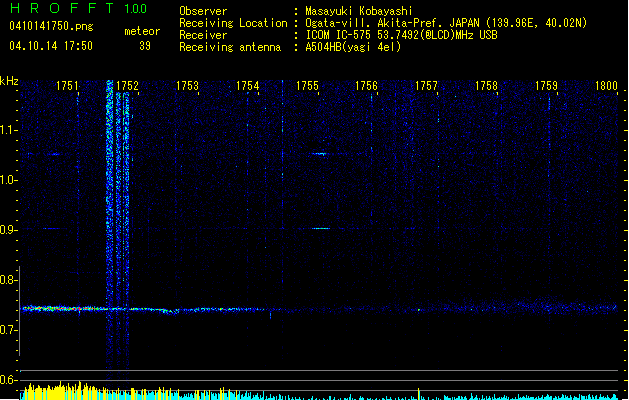This screenshot has height=400, width=629.
Task: Click the 1759 time marker
Action: point(546,86)
